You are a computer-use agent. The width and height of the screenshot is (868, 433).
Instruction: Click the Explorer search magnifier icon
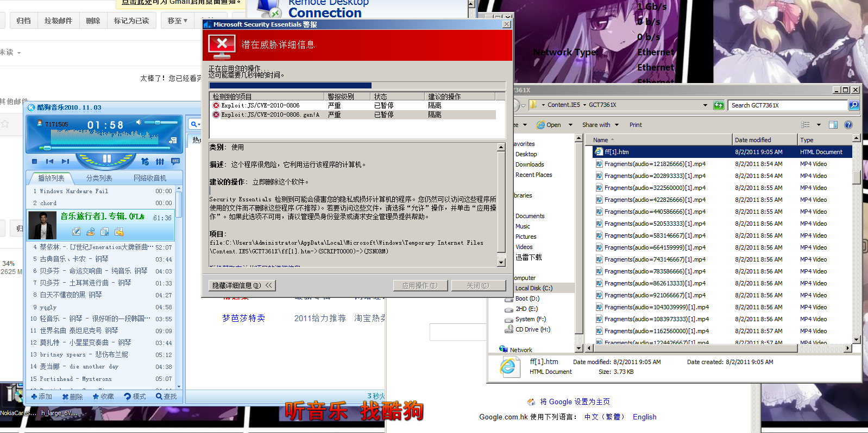854,105
